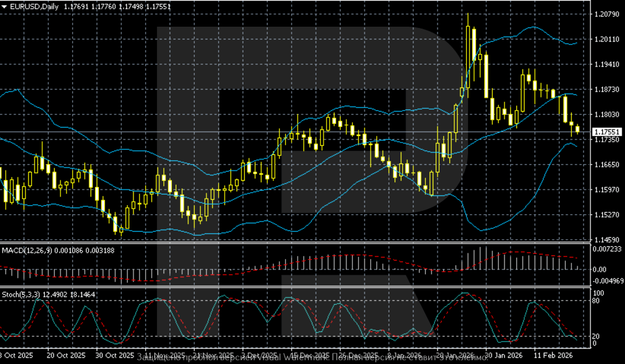625x364 pixels.
Task: Click the Stoch(5,3,3) indicator label
Action: (x=21, y=295)
